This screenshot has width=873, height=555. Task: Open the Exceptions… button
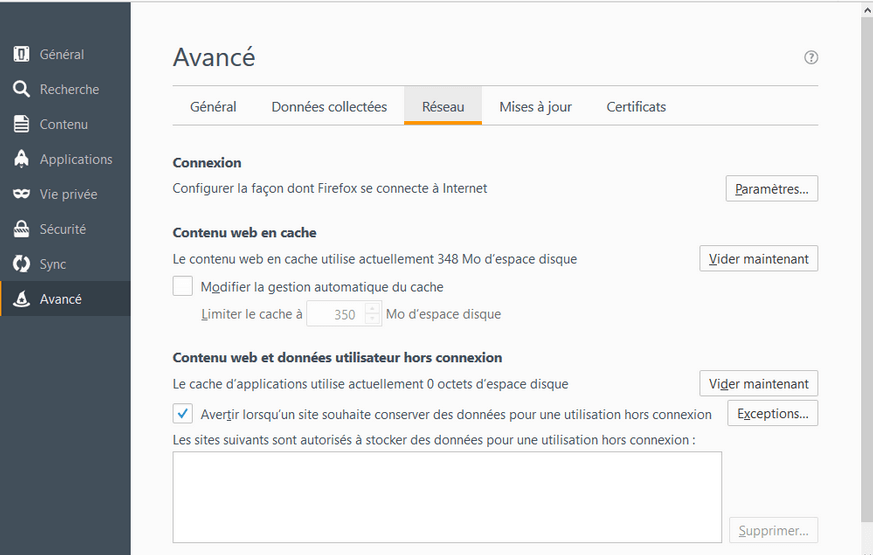click(772, 414)
